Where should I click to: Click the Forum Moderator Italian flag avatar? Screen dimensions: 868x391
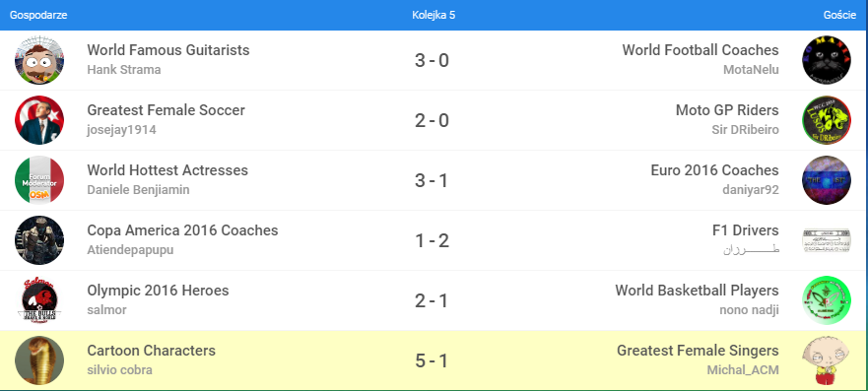[x=39, y=180]
